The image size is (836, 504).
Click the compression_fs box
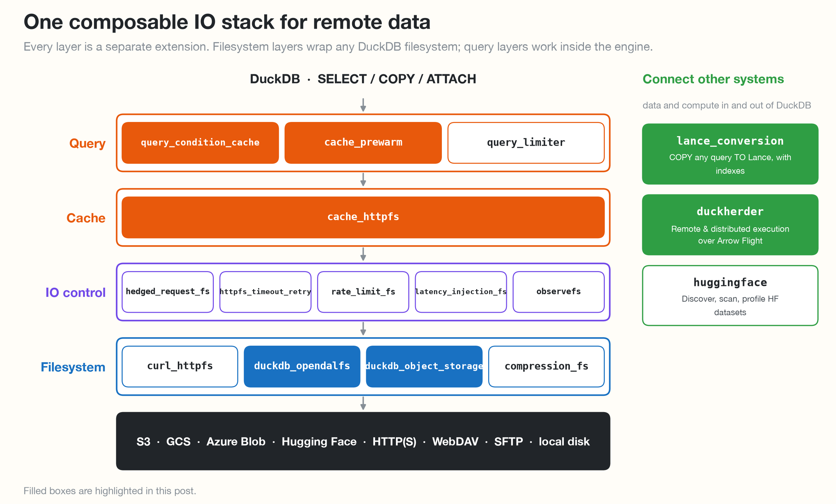click(x=546, y=367)
